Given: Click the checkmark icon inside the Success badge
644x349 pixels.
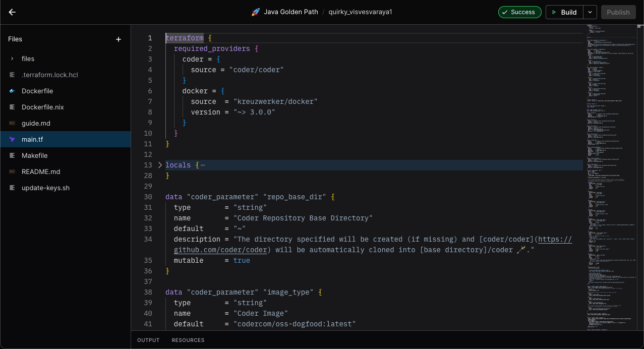Looking at the screenshot, I should pos(504,12).
